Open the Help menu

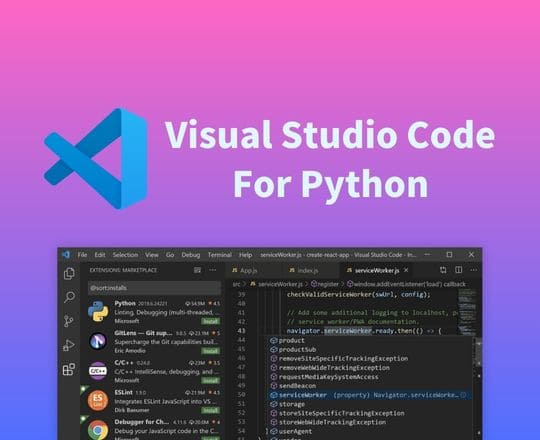pos(246,255)
